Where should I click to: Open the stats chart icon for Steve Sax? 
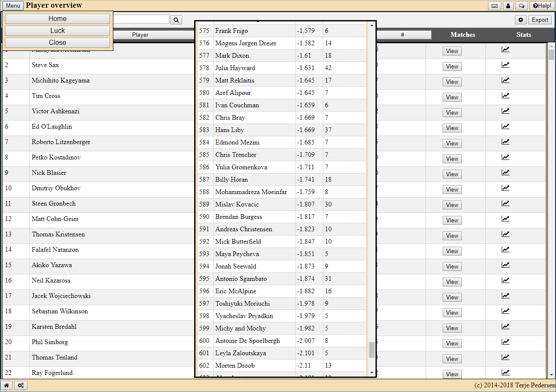point(506,65)
